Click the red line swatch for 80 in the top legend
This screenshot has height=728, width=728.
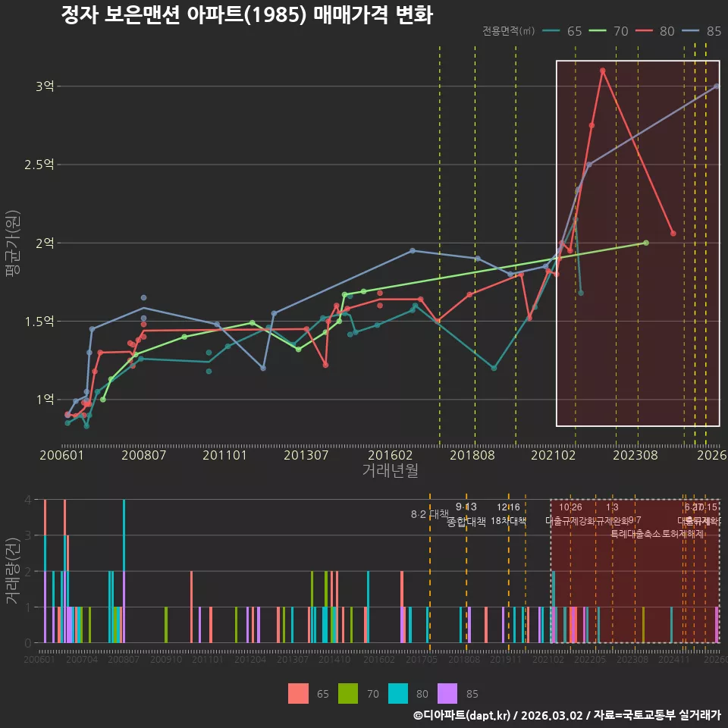[644, 31]
